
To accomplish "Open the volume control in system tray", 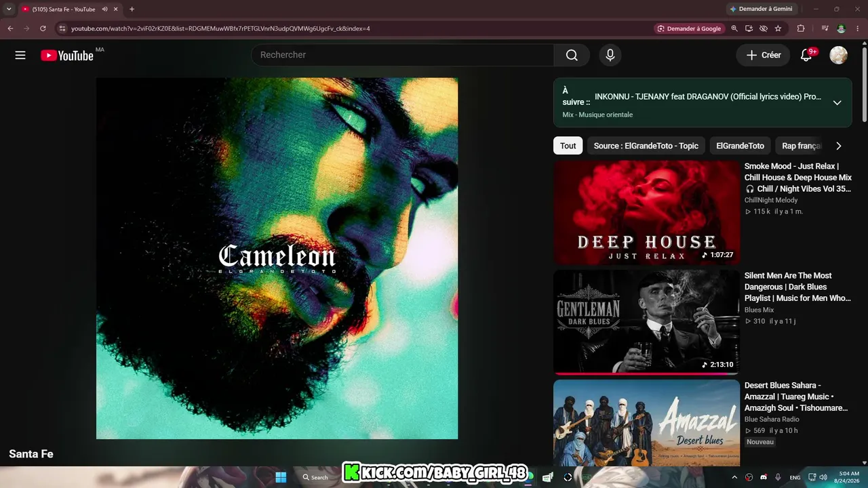I will tap(823, 477).
